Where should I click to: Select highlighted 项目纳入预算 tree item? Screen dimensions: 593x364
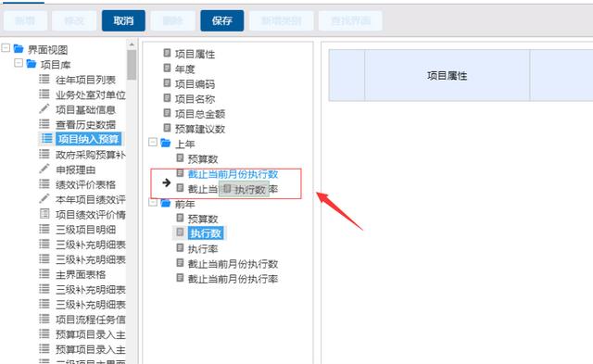(88, 139)
